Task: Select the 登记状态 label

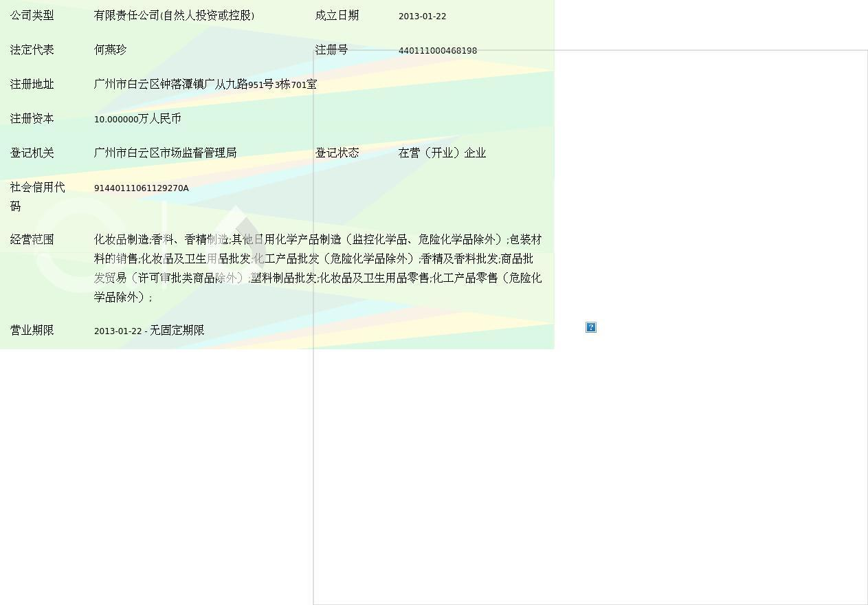Action: click(337, 153)
